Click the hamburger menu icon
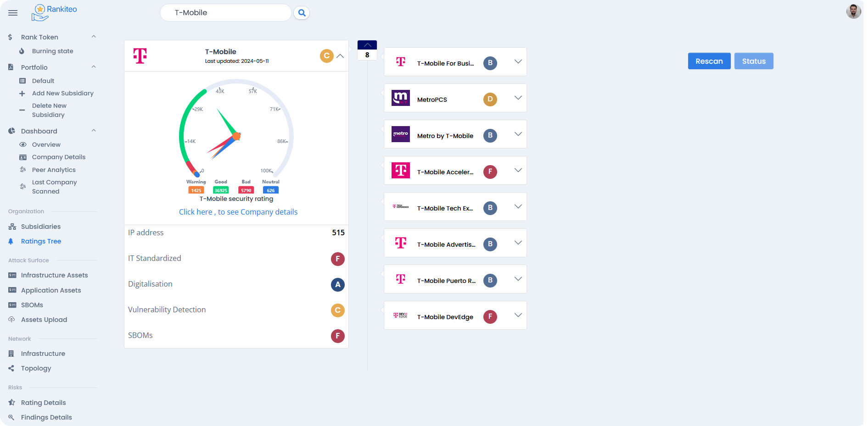The width and height of the screenshot is (868, 426). click(13, 13)
